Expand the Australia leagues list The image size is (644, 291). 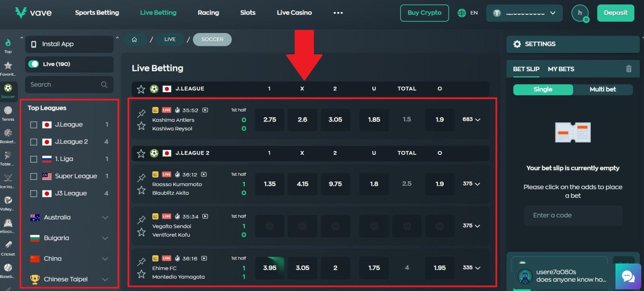click(x=105, y=217)
